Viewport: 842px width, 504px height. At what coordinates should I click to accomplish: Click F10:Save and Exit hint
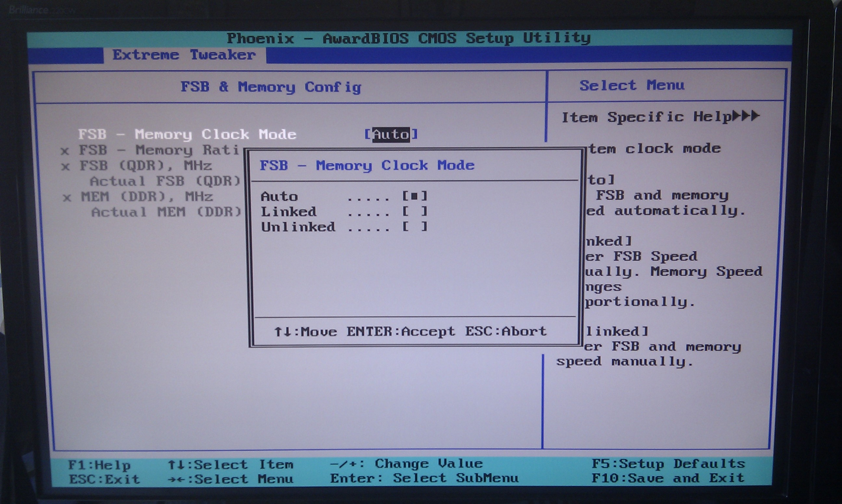(668, 479)
